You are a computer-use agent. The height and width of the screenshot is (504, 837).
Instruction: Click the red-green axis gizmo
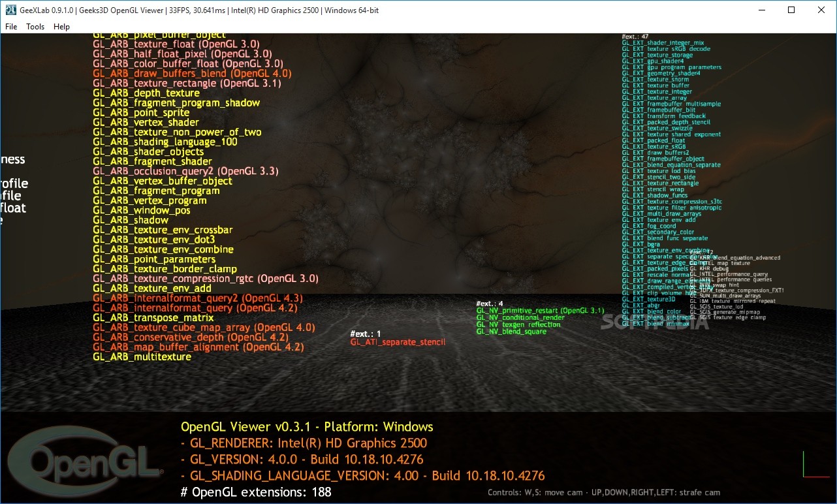pos(816,464)
